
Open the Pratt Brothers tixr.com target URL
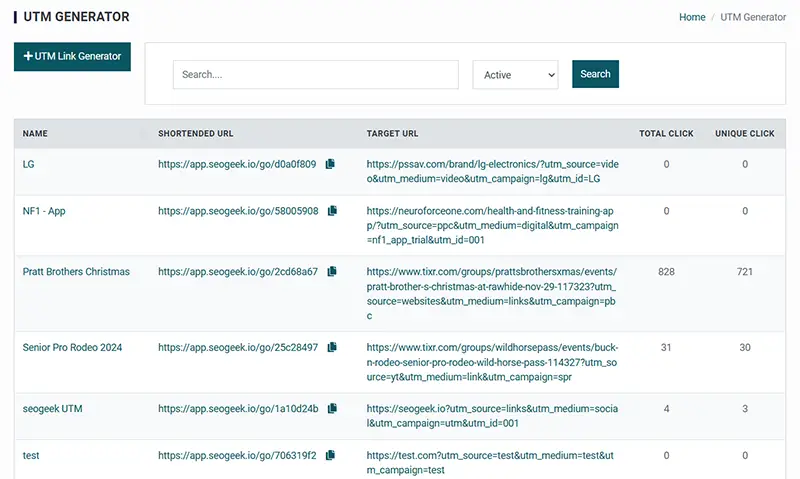point(492,293)
